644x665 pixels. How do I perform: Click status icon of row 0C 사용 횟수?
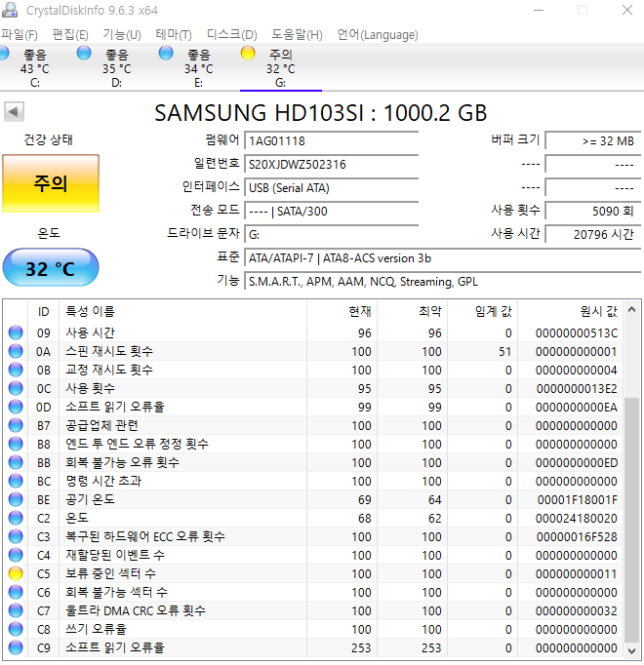tap(16, 388)
